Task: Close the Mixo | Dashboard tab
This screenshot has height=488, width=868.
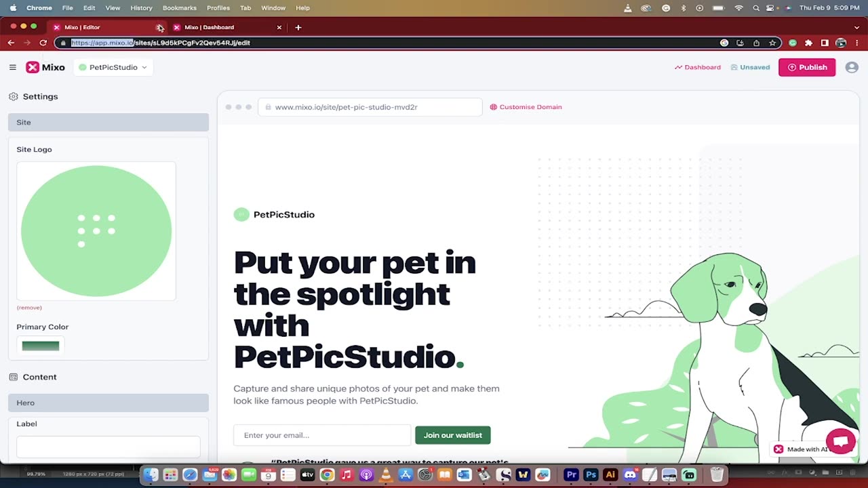Action: click(x=279, y=27)
